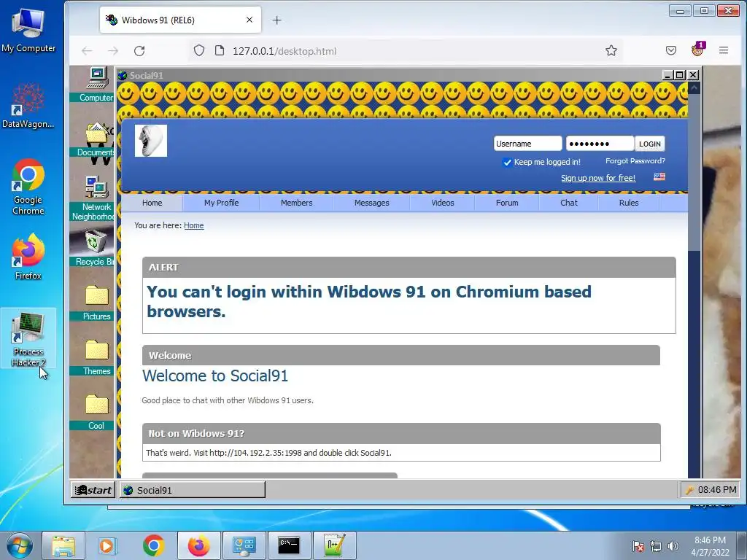The width and height of the screenshot is (747, 560).
Task: Open the DataWagon shortcut on desktop
Action: pyautogui.click(x=28, y=106)
